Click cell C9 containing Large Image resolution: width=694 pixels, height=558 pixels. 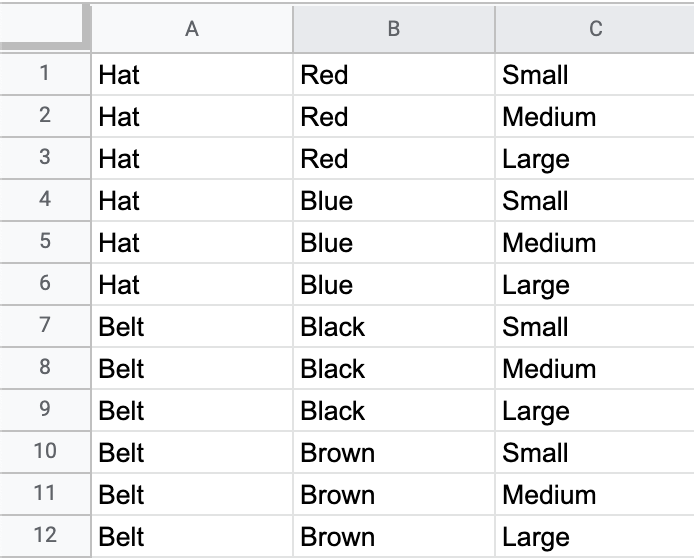595,411
